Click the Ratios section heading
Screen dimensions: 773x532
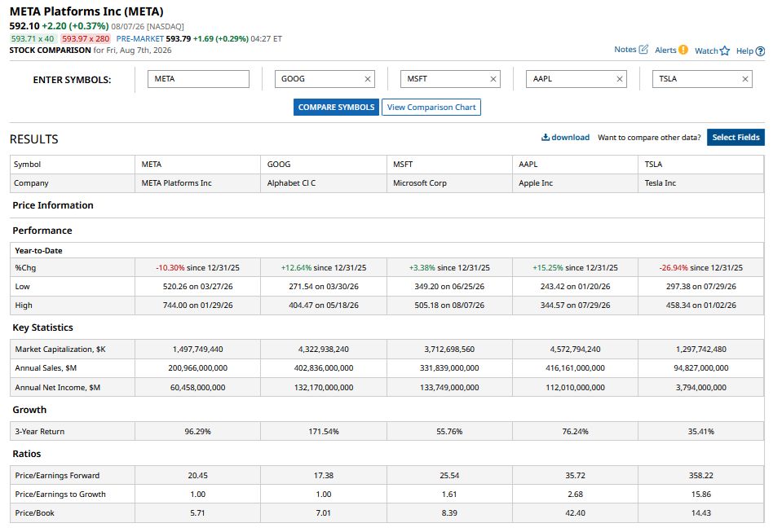coord(27,453)
